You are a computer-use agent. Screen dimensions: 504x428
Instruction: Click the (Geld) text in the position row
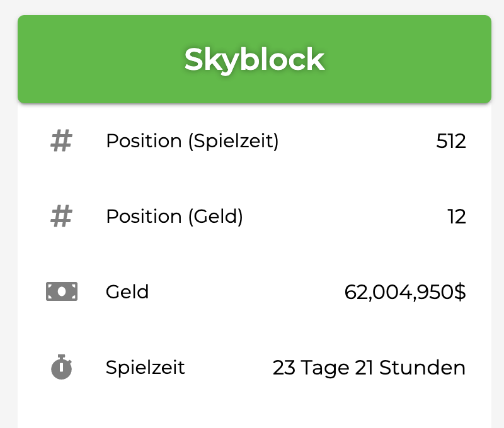pyautogui.click(x=215, y=217)
